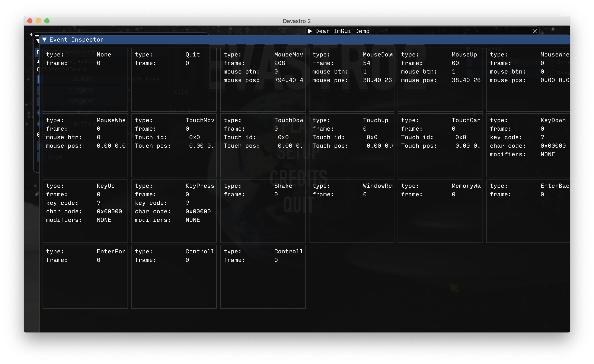Viewport: 594px width, 364px height.
Task: Click the MouseUp frame value 60
Action: 455,63
